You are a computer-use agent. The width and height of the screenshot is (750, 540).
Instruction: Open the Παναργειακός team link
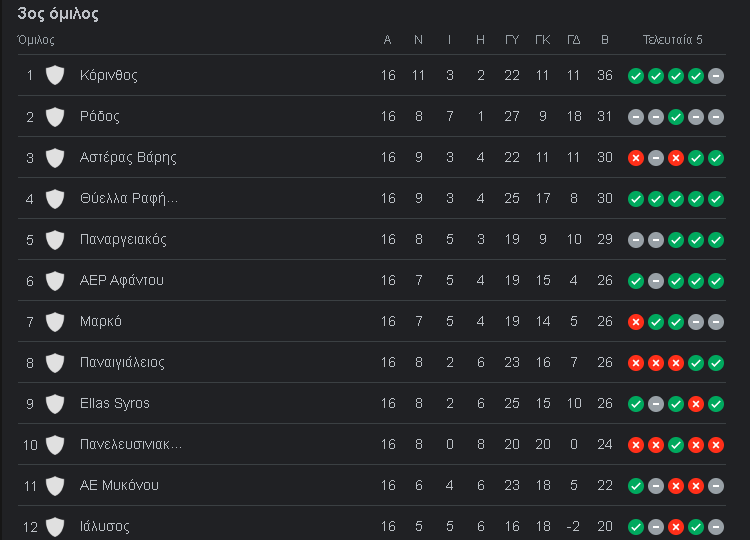(x=123, y=239)
